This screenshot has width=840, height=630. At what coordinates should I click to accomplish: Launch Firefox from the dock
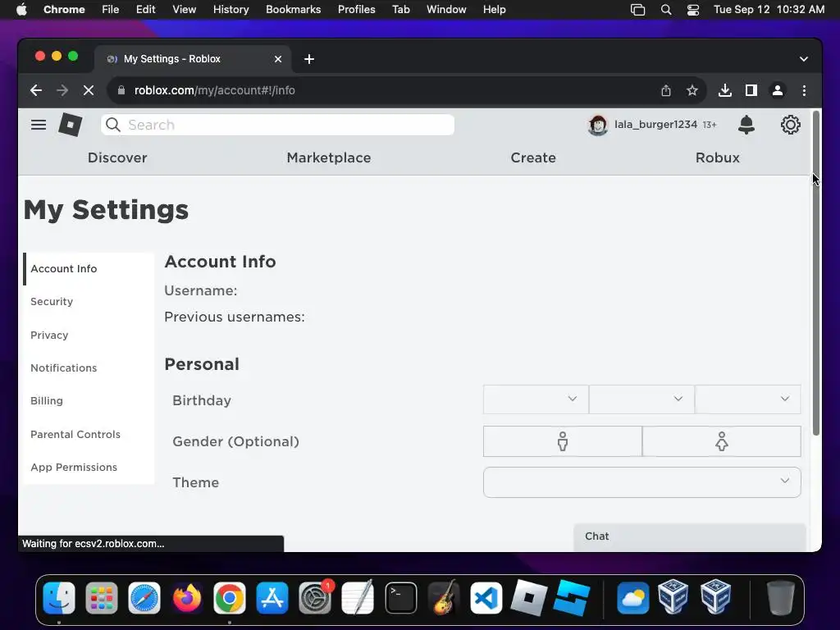click(x=187, y=598)
